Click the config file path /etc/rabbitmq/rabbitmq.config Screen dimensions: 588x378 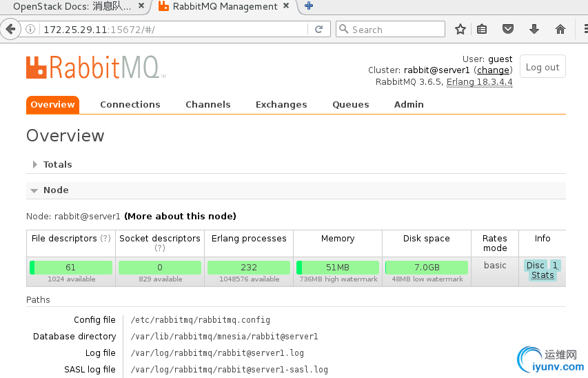coord(200,320)
